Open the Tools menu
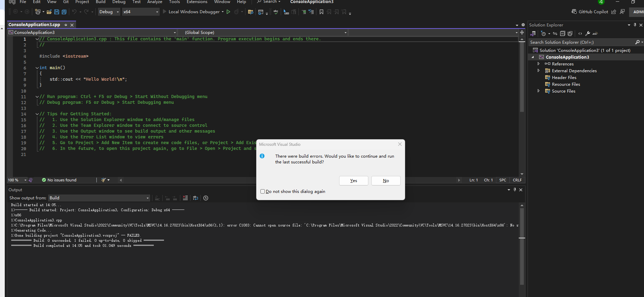Screen dimensions: 644x297 click(174, 2)
